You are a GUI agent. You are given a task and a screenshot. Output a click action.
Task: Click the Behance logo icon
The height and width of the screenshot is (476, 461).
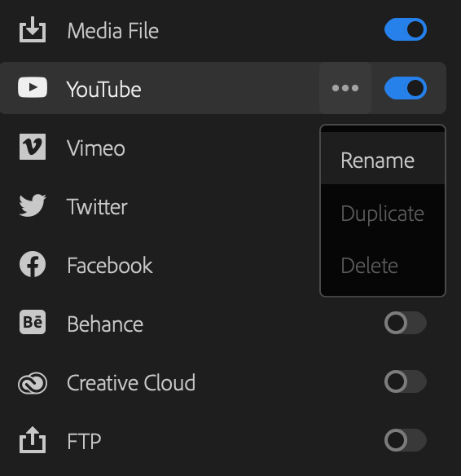(x=33, y=322)
